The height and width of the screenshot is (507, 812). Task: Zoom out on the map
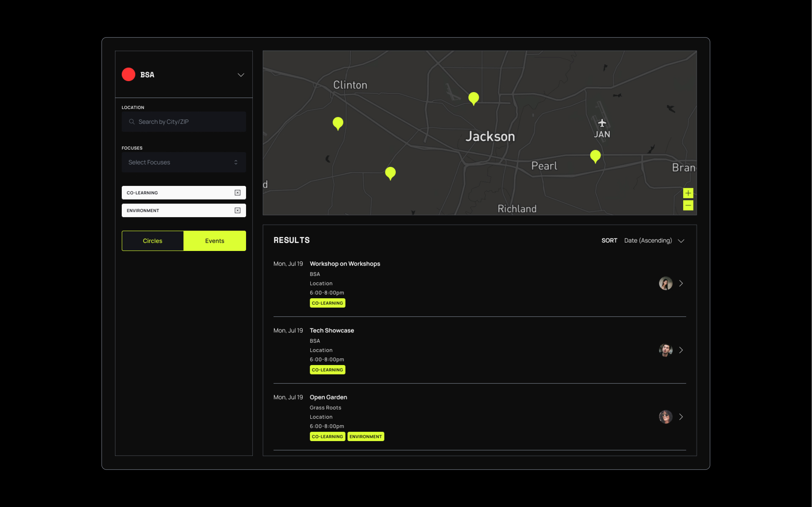pos(688,205)
